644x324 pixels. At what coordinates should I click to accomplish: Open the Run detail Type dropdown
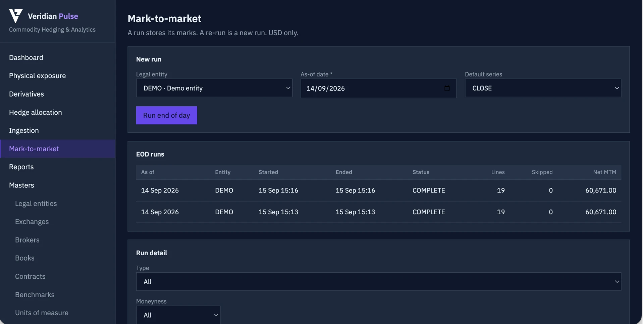379,282
